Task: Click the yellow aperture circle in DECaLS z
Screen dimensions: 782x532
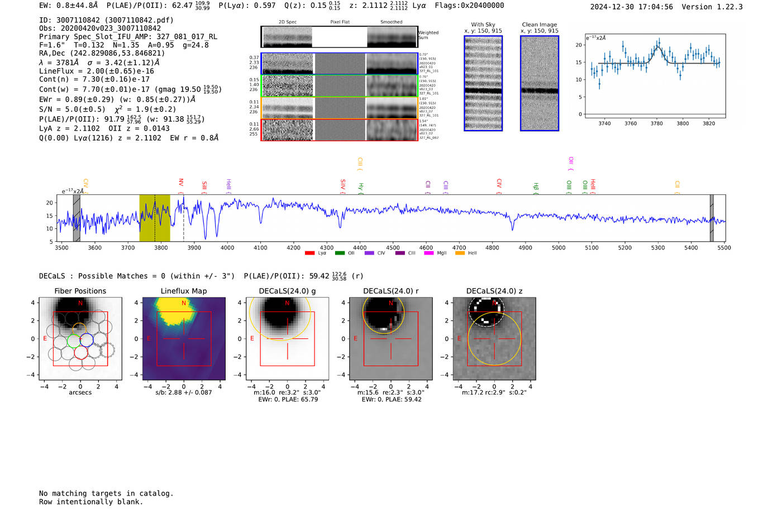Action: coord(494,339)
